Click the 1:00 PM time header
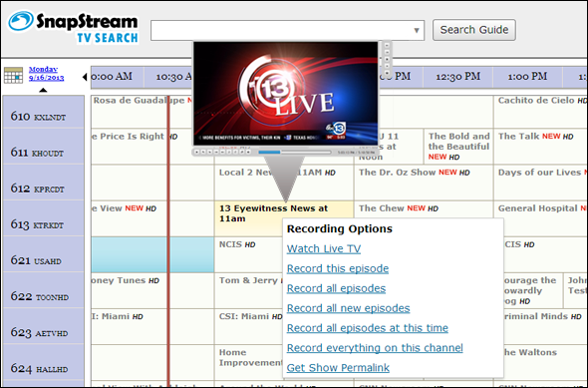The height and width of the screenshot is (388, 588). pyautogui.click(x=527, y=77)
